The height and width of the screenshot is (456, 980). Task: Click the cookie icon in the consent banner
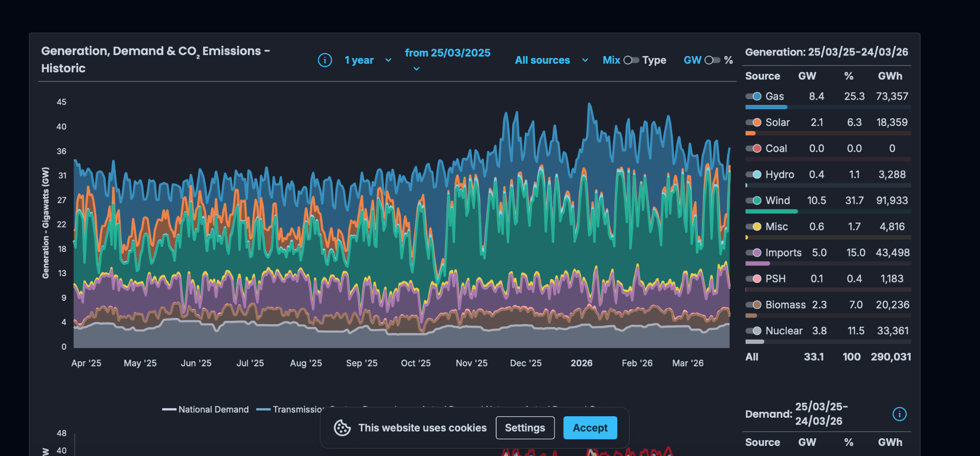pyautogui.click(x=342, y=428)
